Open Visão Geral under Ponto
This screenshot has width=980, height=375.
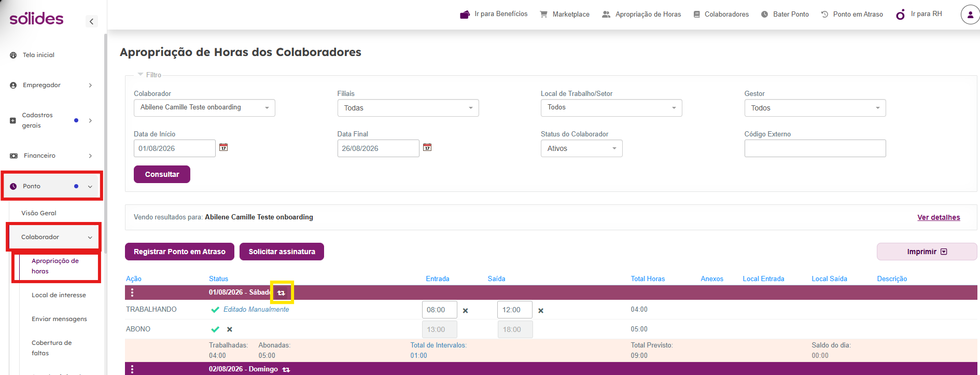click(x=39, y=213)
